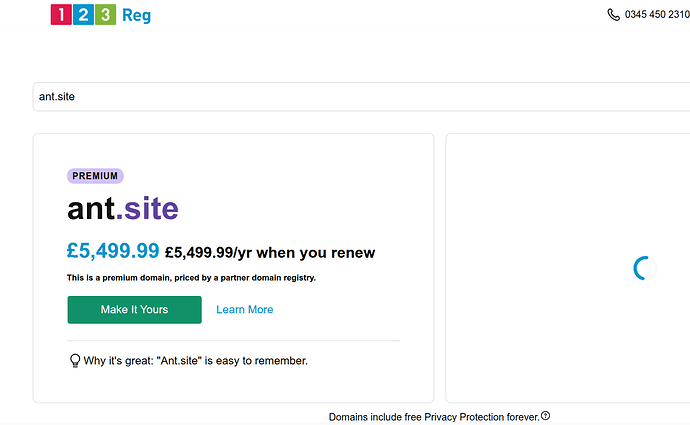Click the 0345 450 2310 phone number
Screen dimensions: 690x425
[x=657, y=15]
